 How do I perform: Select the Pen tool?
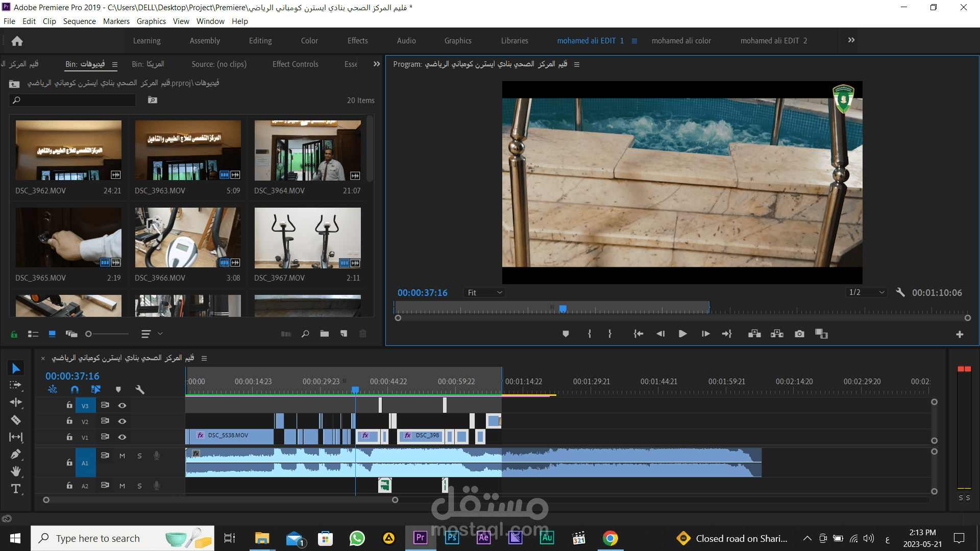point(16,454)
